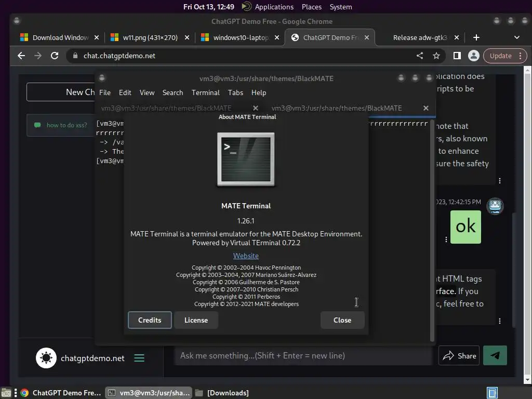Open the terminal View menu
Screen dimensions: 532x399
pos(147,92)
